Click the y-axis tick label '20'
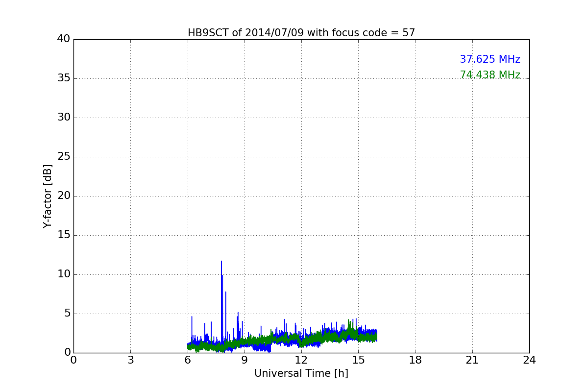This screenshot has width=588, height=392. click(64, 196)
